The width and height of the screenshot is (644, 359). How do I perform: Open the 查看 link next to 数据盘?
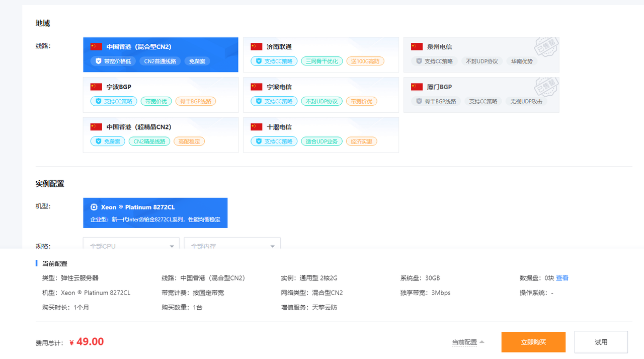point(562,278)
